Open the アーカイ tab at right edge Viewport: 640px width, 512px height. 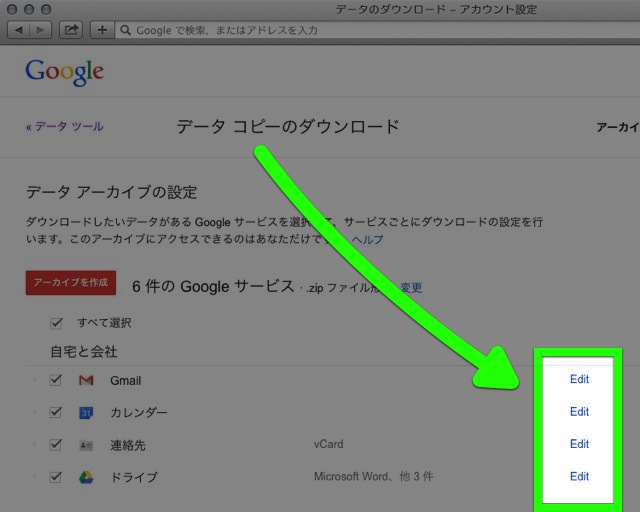point(618,127)
